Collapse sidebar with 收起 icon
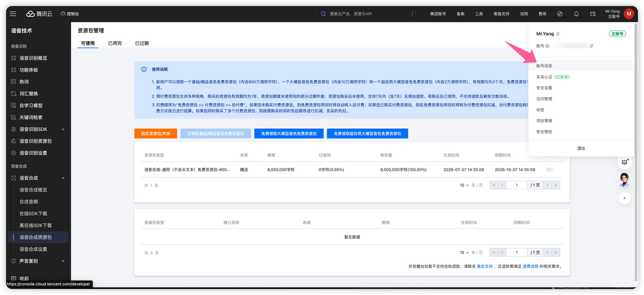 pyautogui.click(x=14, y=278)
